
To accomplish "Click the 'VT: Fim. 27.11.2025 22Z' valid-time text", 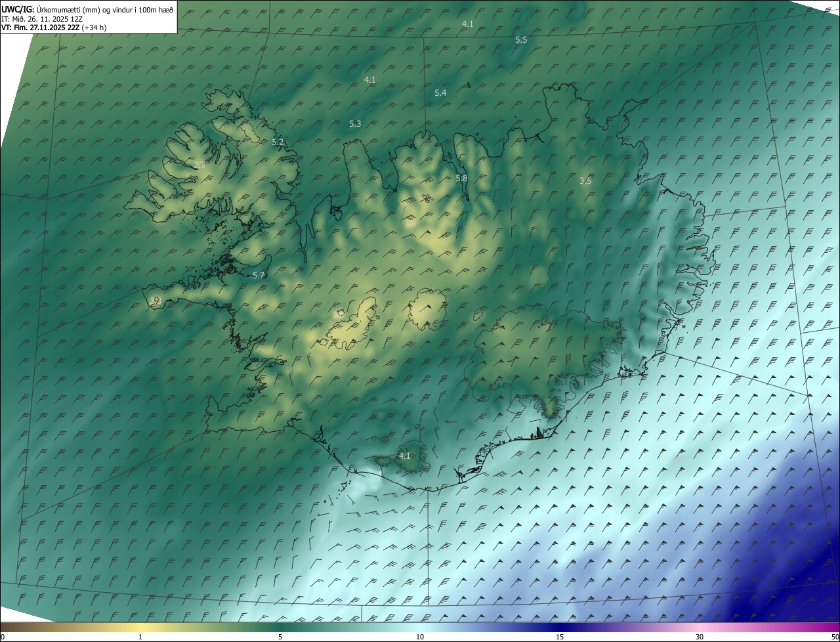I will [41, 28].
